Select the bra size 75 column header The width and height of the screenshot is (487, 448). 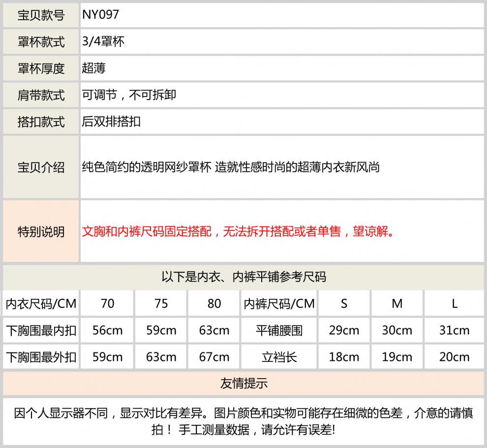(161, 304)
